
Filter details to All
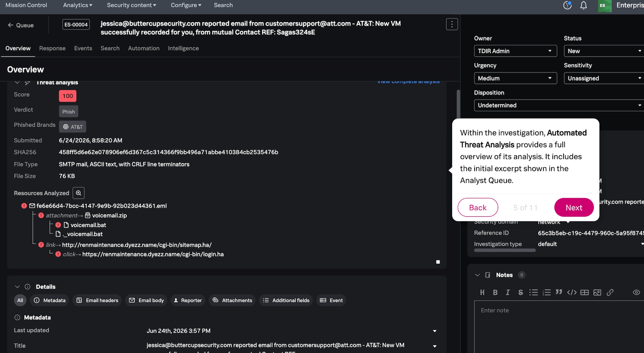(20, 300)
